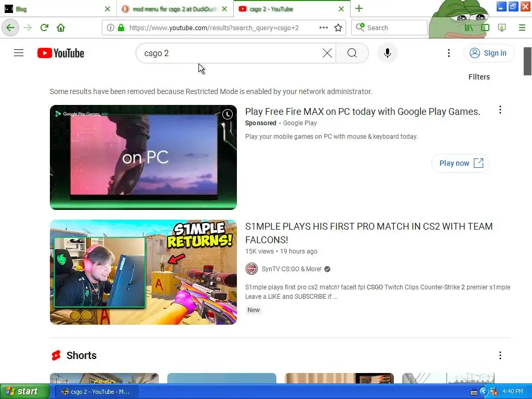Click the browser forward arrow
The width and height of the screenshot is (532, 399).
(28, 28)
